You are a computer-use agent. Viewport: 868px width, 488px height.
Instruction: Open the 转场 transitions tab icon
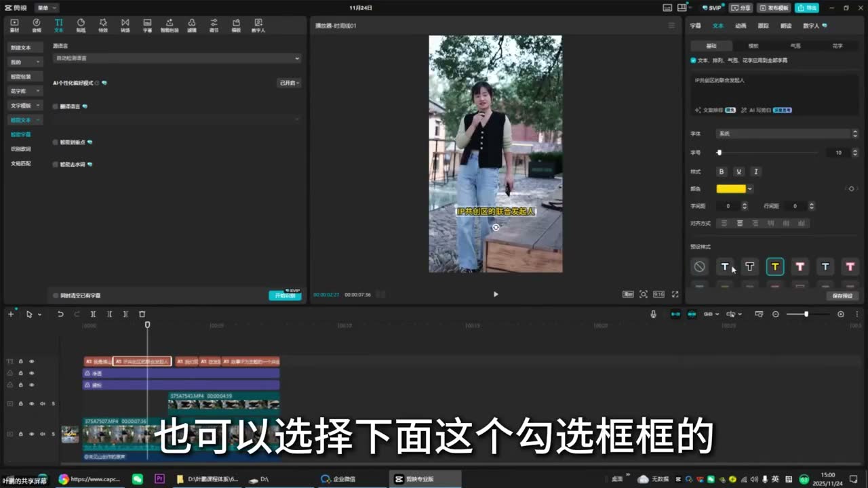pos(125,25)
